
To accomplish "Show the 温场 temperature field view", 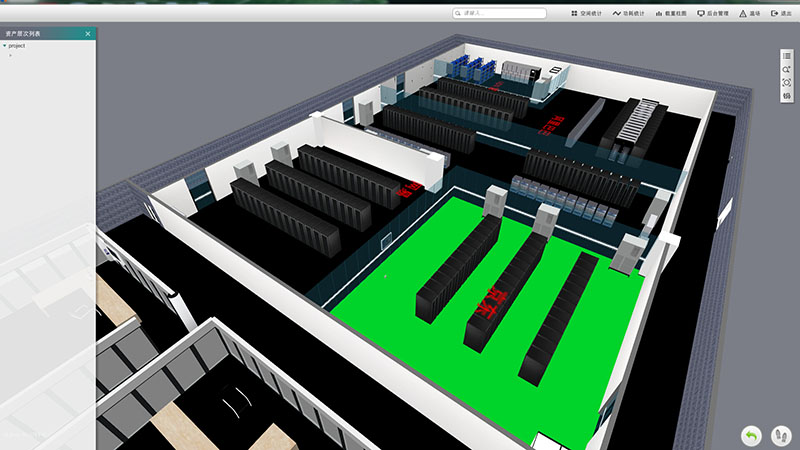I will point(750,13).
